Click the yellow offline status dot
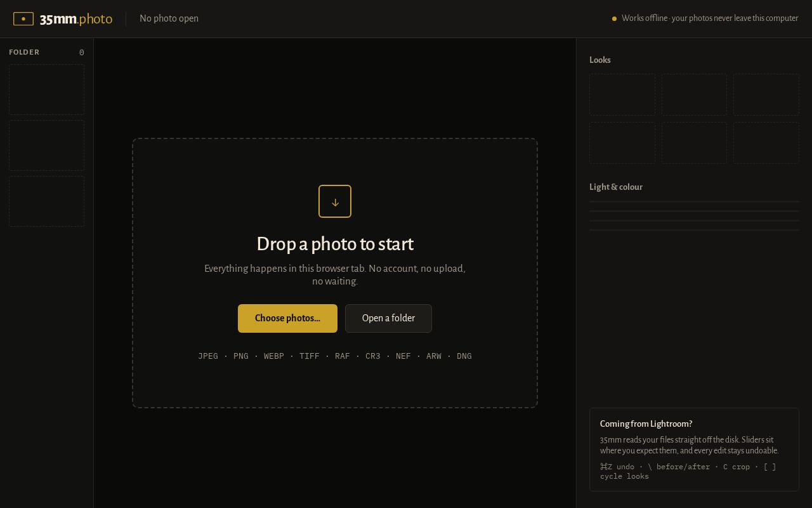This screenshot has height=508, width=812. click(614, 19)
